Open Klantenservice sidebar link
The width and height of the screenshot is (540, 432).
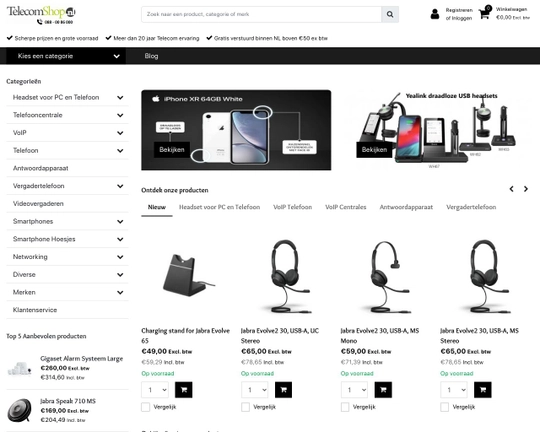coord(35,310)
